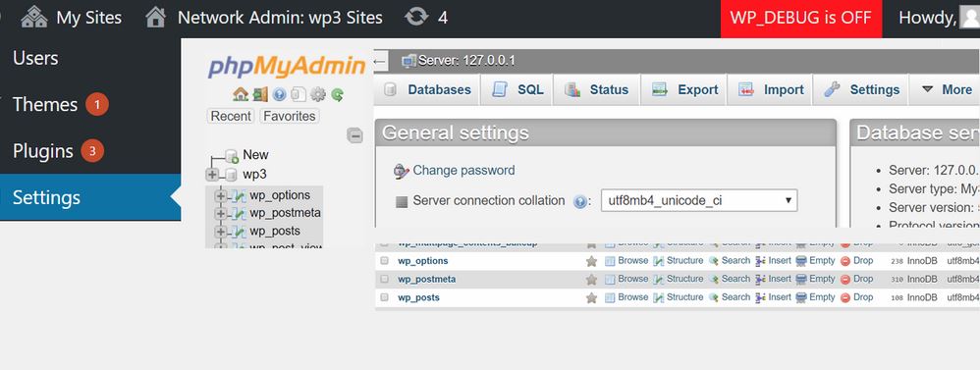The height and width of the screenshot is (370, 980).
Task: Go to the Import tab
Action: pyautogui.click(x=771, y=89)
